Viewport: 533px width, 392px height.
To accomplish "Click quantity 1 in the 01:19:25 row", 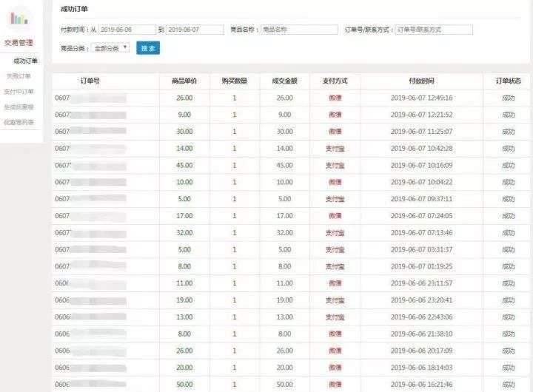I will coord(234,267).
